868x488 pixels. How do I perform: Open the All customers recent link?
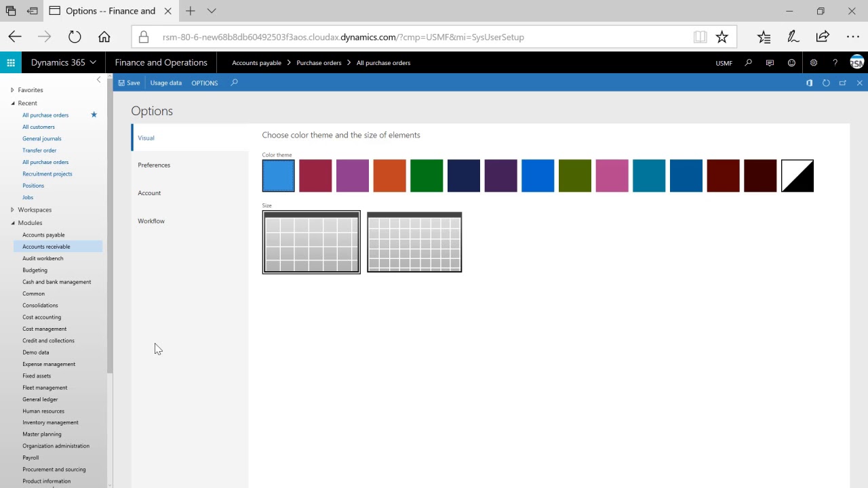click(x=39, y=127)
